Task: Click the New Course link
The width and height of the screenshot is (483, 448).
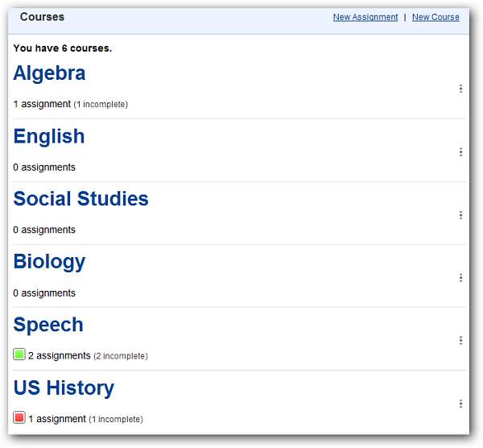Action: coord(436,17)
